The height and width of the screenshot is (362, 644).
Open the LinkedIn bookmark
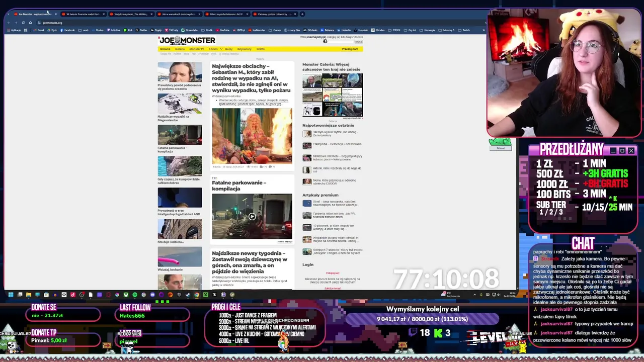tap(344, 30)
